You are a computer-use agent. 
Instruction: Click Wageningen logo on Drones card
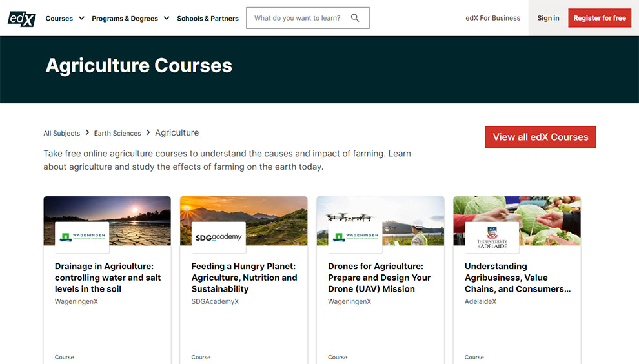355,238
